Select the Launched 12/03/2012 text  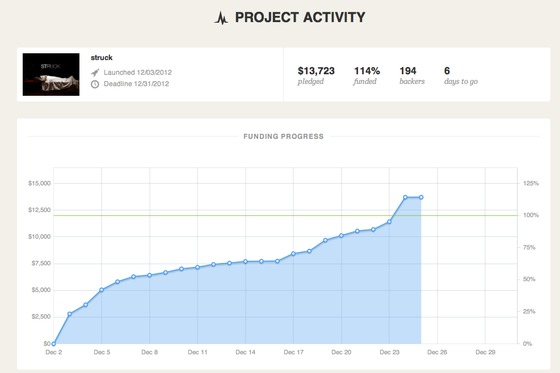(138, 73)
